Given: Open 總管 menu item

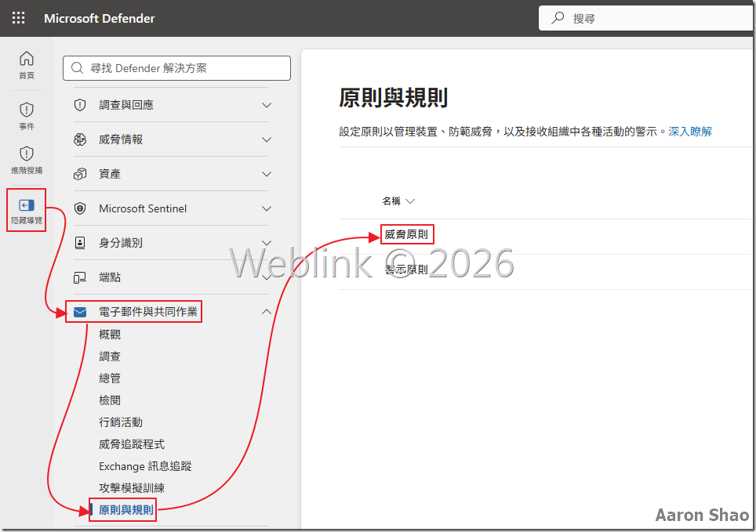Looking at the screenshot, I should (110, 378).
